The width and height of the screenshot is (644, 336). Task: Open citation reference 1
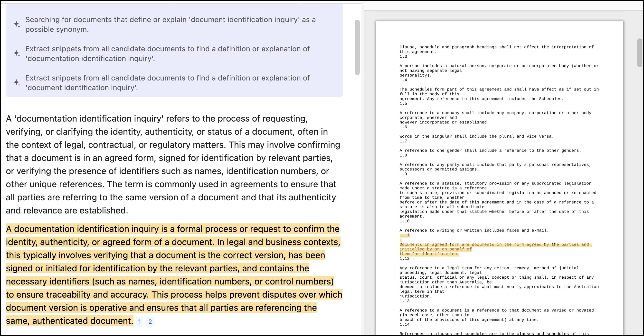pos(140,321)
